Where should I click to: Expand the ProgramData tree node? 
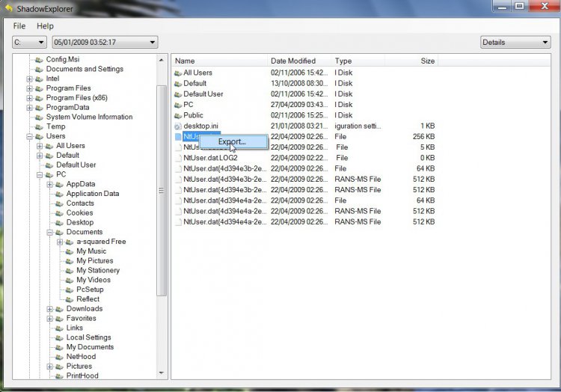30,108
